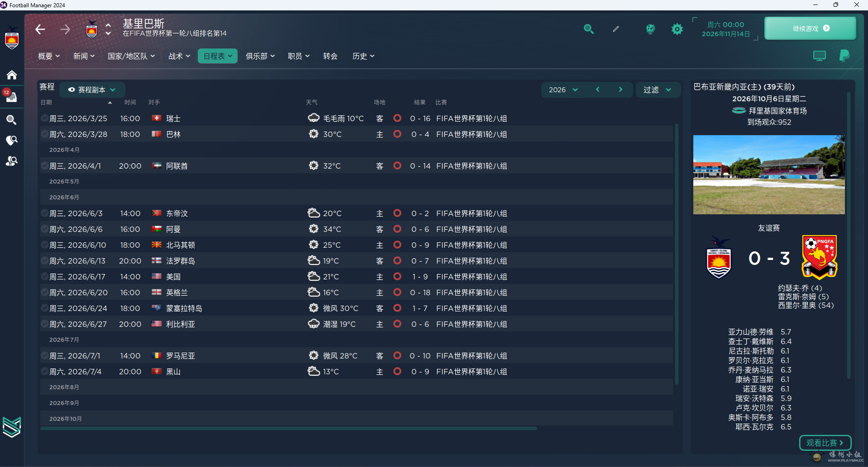Click the weather icon for Bahrain match
868x467 pixels.
coord(314,134)
